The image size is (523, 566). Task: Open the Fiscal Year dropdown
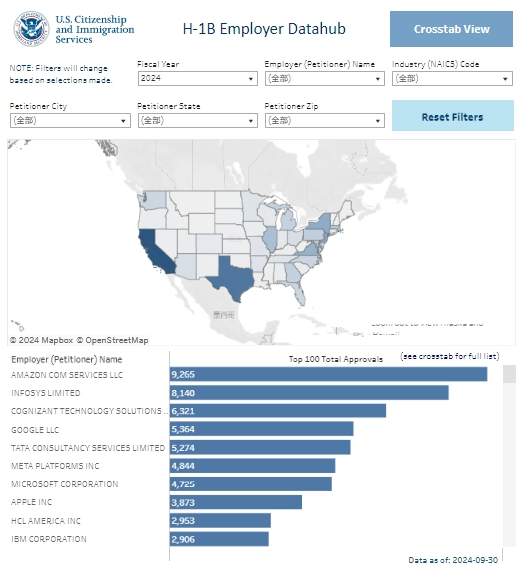(197, 78)
